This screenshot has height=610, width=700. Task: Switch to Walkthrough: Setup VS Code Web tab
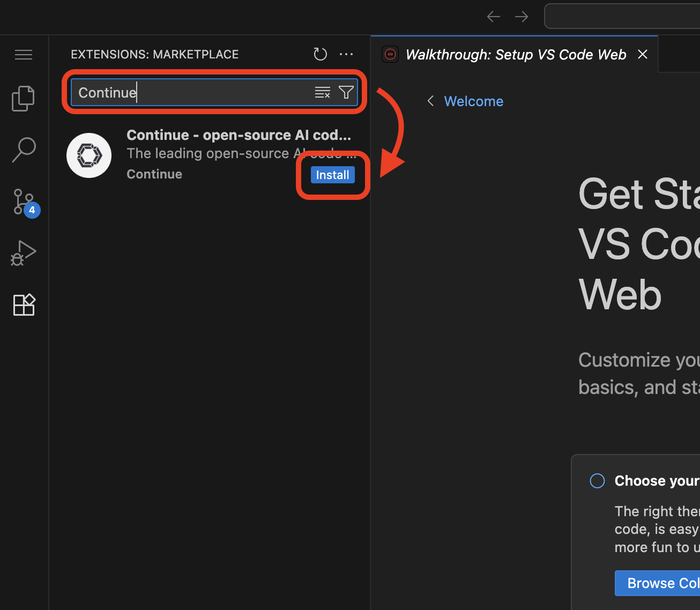pyautogui.click(x=516, y=55)
